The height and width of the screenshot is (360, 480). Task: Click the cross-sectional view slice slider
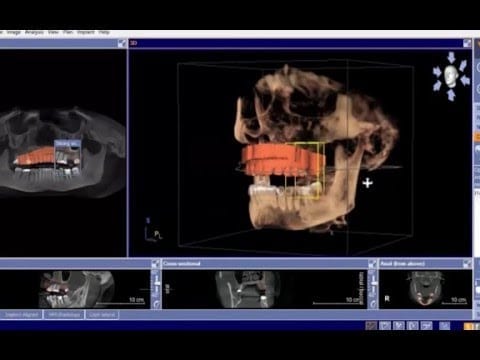[x=373, y=284]
